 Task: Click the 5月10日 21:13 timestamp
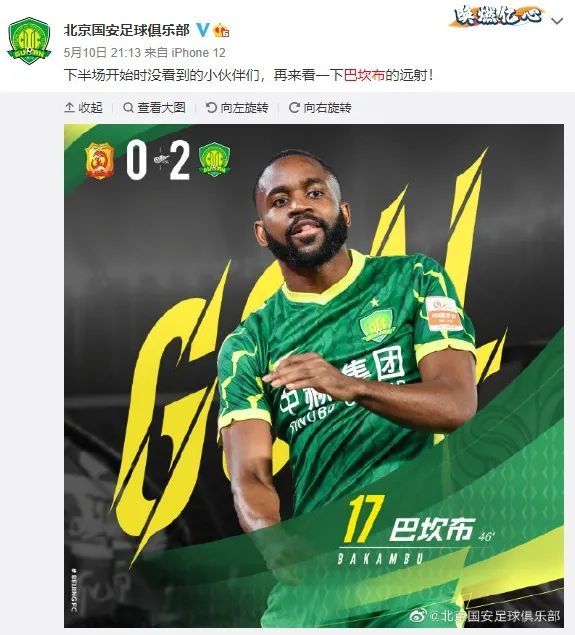coord(102,53)
